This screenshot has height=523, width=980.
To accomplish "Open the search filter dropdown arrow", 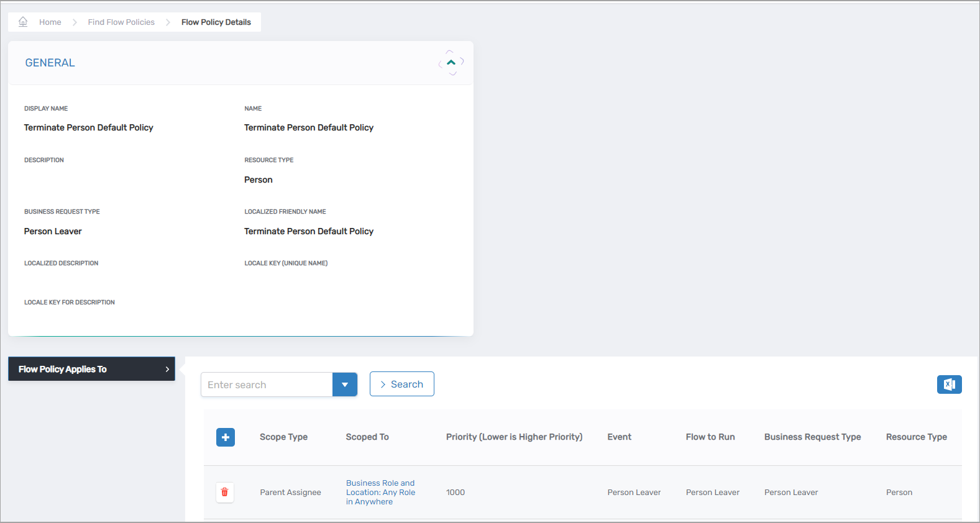I will tap(345, 384).
